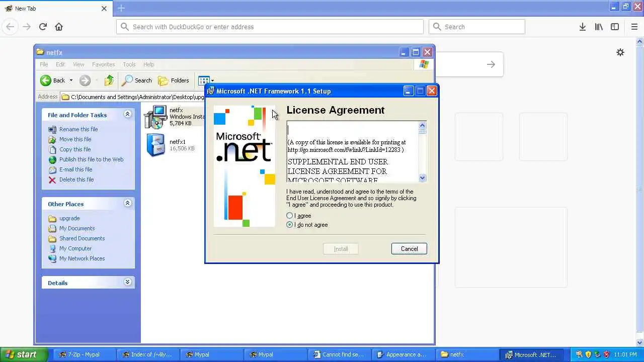
Task: Open Tools menu in netfx window
Action: (129, 64)
